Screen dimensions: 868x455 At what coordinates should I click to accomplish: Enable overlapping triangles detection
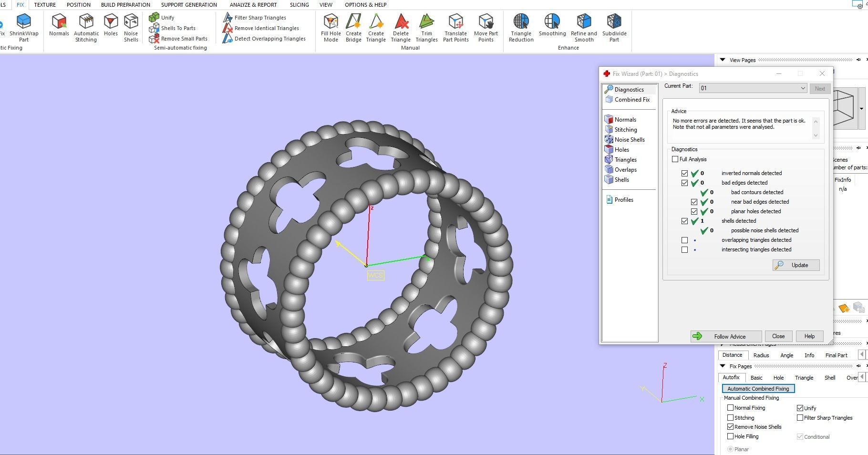coord(684,240)
